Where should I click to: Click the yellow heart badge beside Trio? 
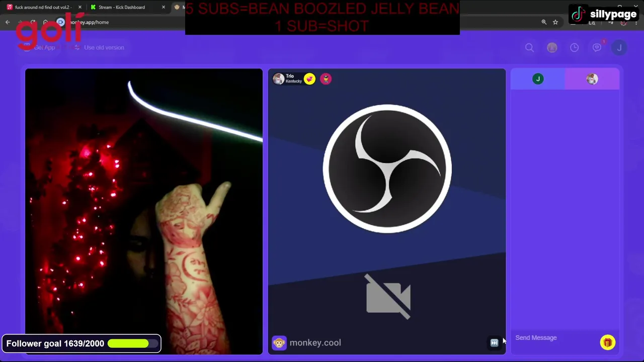click(309, 79)
